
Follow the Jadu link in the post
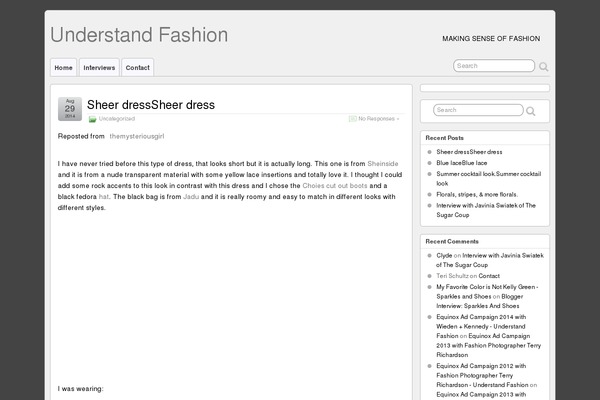click(x=191, y=197)
